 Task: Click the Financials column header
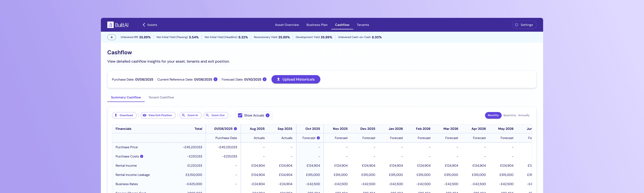[123, 129]
